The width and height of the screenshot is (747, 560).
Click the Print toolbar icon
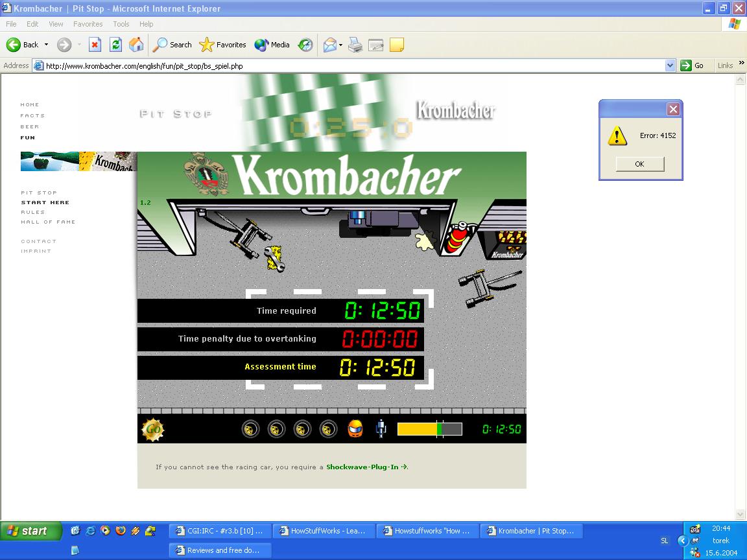tap(355, 45)
